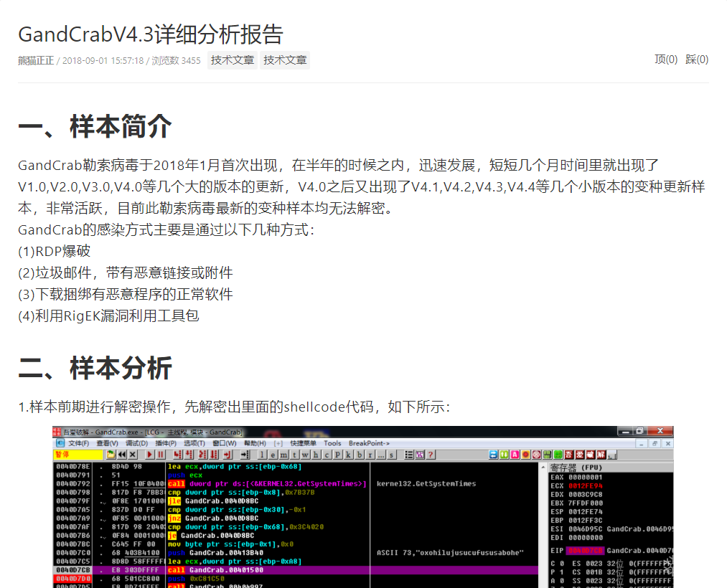Click the yellow 暂停 status field
This screenshot has width=727, height=588.
pos(78,455)
